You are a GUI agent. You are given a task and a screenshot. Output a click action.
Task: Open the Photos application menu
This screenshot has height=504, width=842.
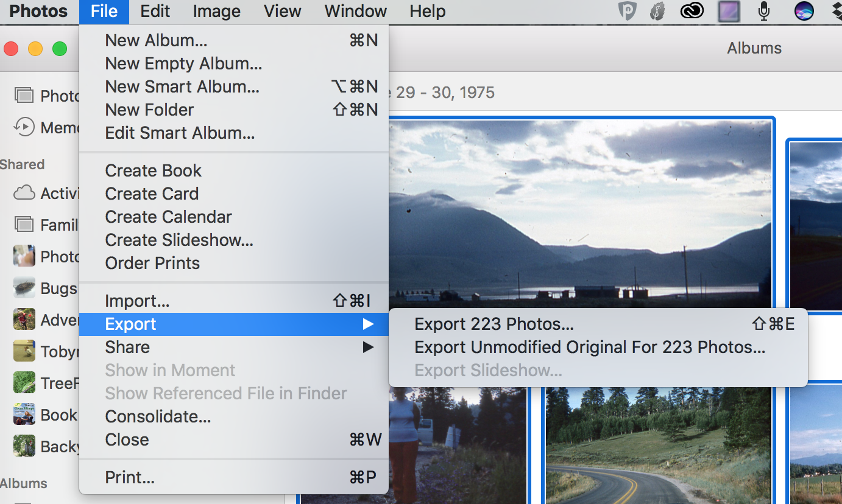coord(40,12)
